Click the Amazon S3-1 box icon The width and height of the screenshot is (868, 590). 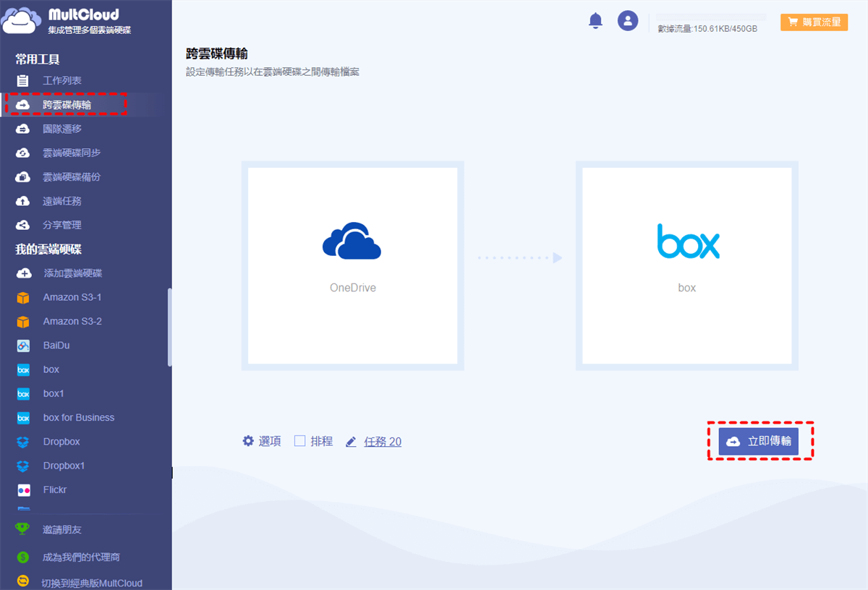pyautogui.click(x=23, y=297)
